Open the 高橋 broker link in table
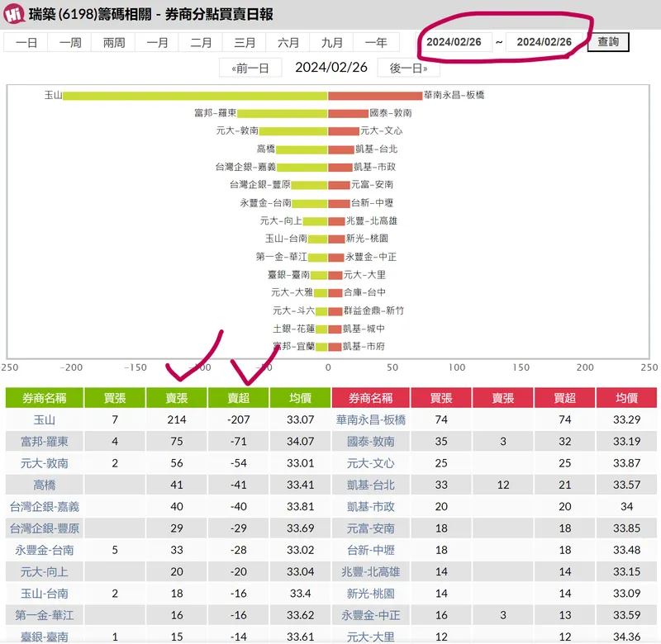Image resolution: width=661 pixels, height=644 pixels. [x=45, y=485]
